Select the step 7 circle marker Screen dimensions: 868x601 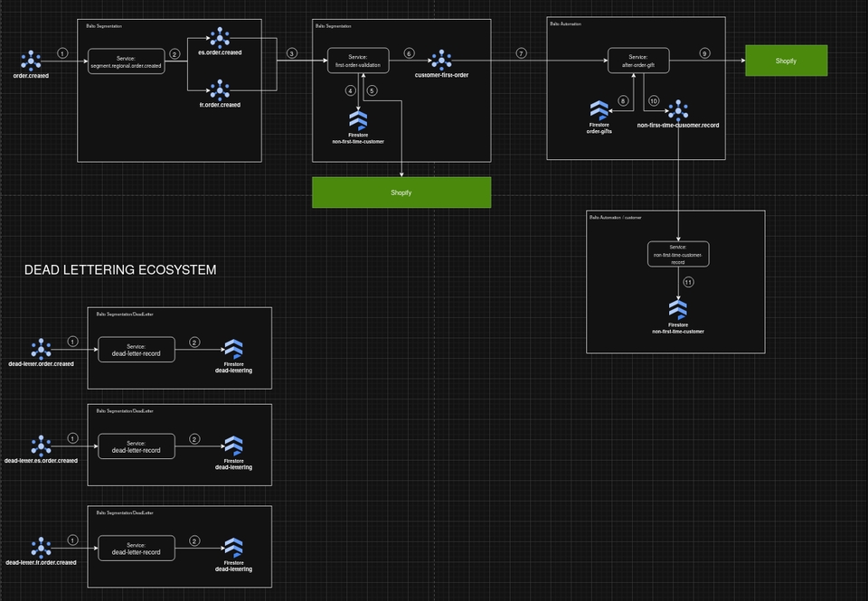point(521,53)
